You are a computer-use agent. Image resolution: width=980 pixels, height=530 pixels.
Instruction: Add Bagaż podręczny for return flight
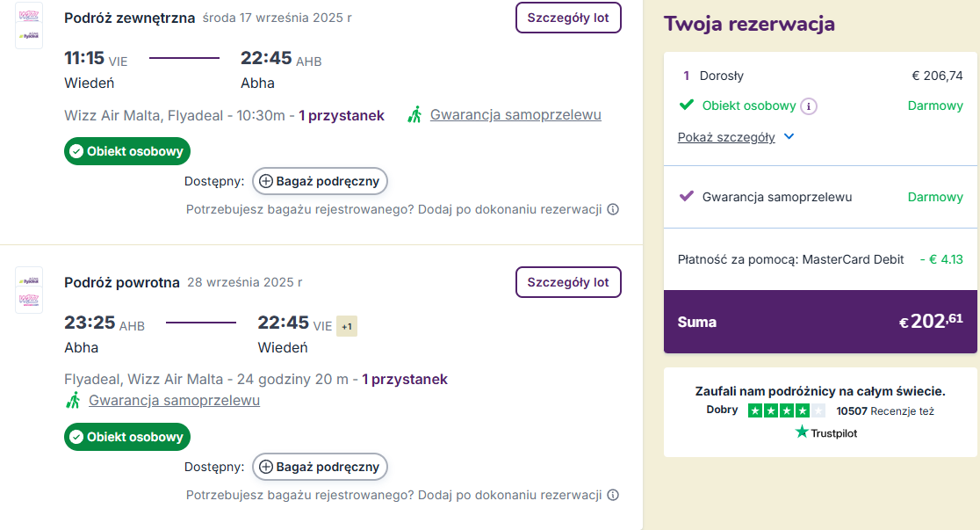coord(320,467)
